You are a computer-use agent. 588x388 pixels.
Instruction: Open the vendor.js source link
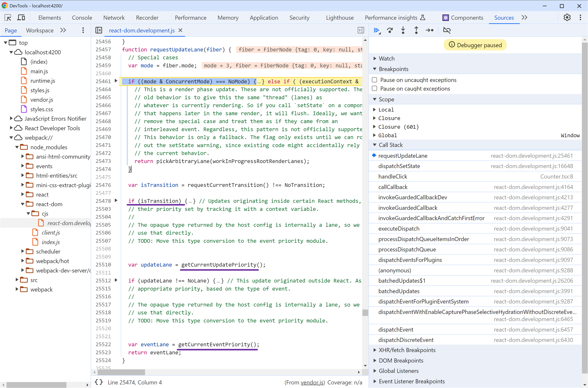pyautogui.click(x=312, y=382)
